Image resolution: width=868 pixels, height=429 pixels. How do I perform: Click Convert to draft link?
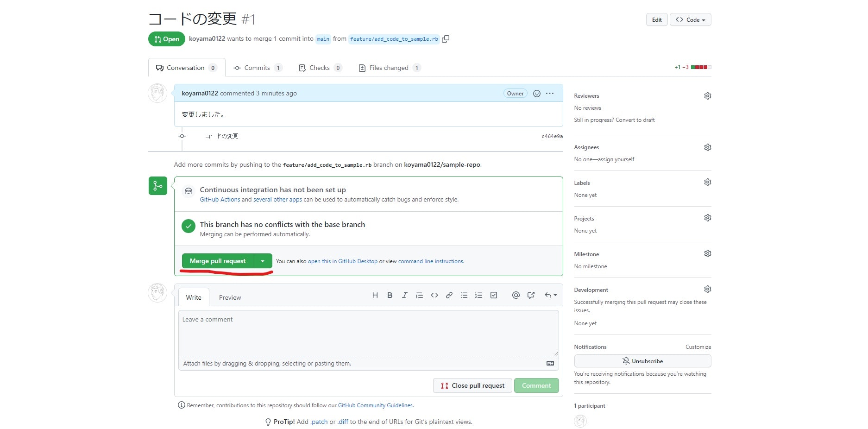point(635,120)
